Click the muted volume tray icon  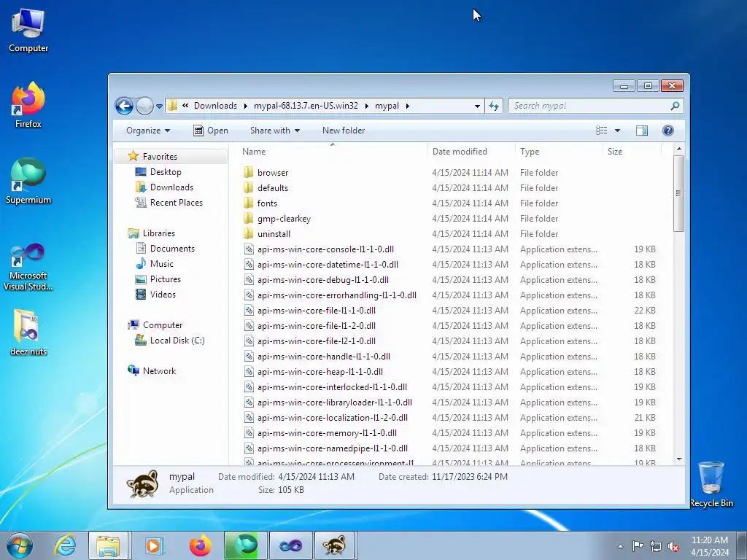(x=673, y=546)
